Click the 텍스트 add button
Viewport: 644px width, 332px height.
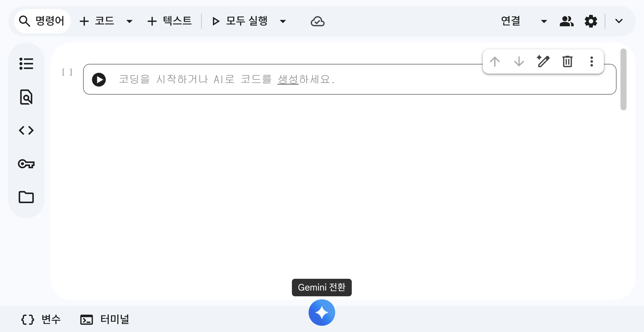click(169, 21)
